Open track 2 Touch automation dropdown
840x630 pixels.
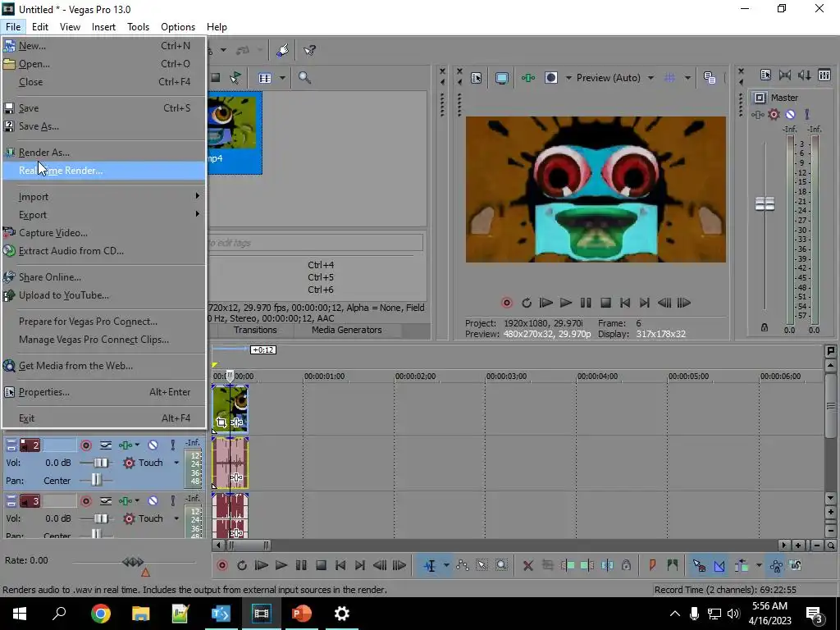point(176,463)
